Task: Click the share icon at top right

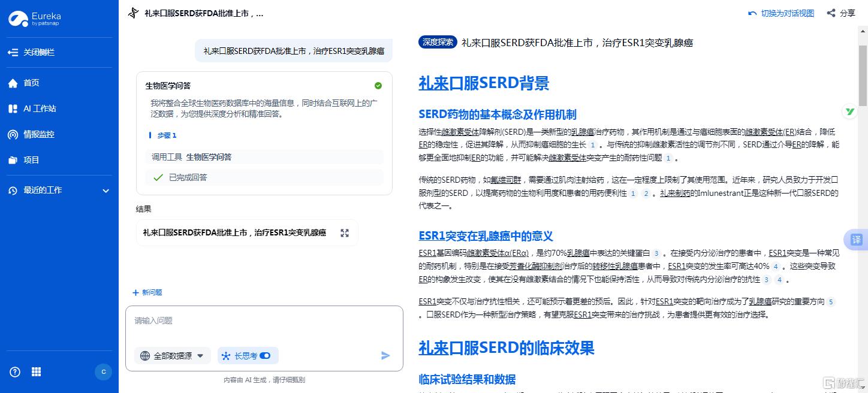Action: click(840, 13)
